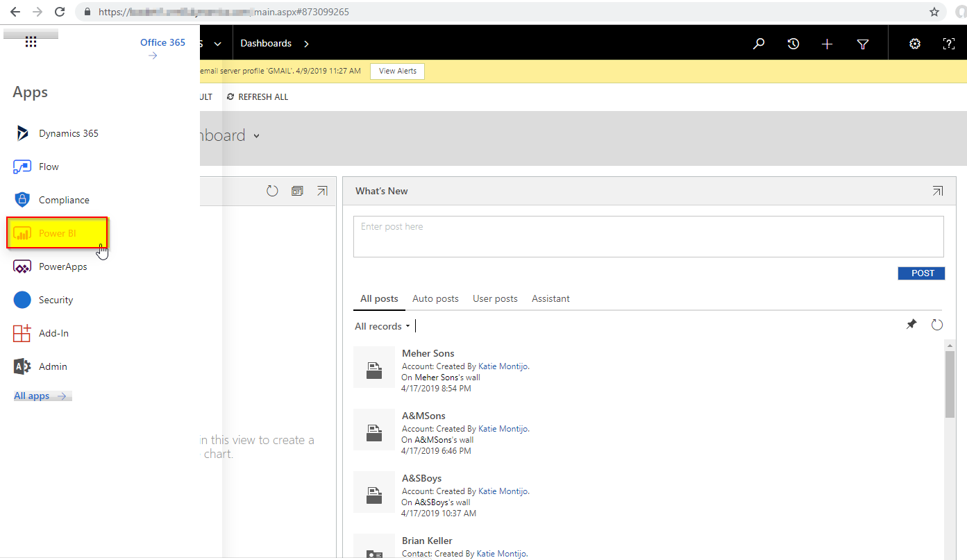Launch the Flow app

click(x=37, y=167)
